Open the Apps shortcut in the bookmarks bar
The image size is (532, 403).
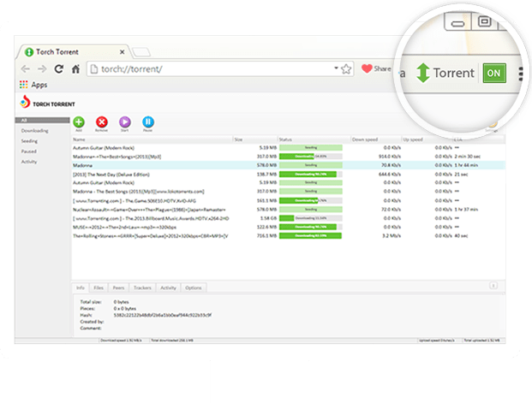[x=33, y=85]
